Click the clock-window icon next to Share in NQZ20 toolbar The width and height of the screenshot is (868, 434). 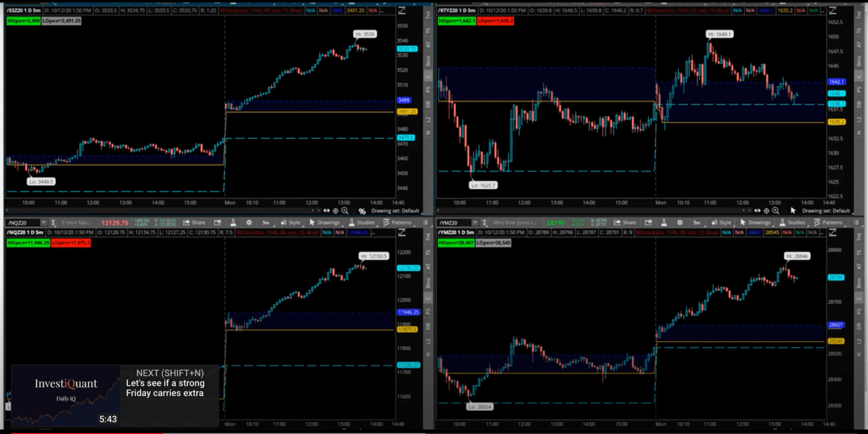coord(218,222)
